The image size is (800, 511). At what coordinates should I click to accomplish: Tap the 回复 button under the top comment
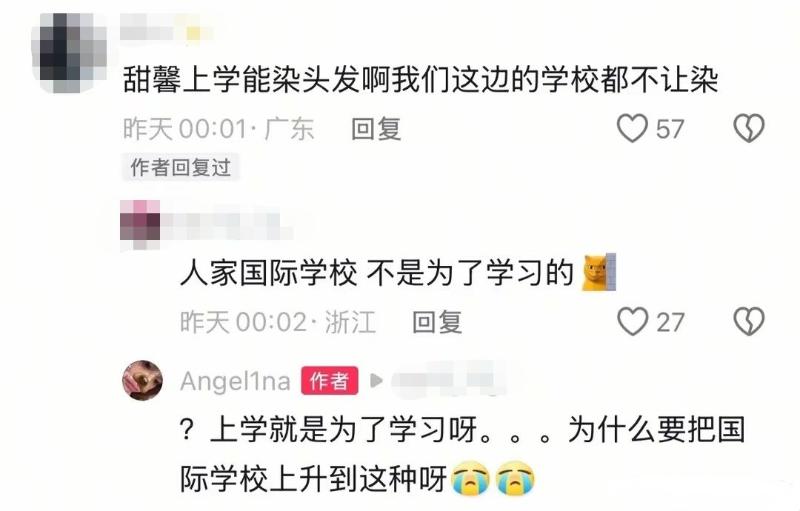[x=376, y=129]
